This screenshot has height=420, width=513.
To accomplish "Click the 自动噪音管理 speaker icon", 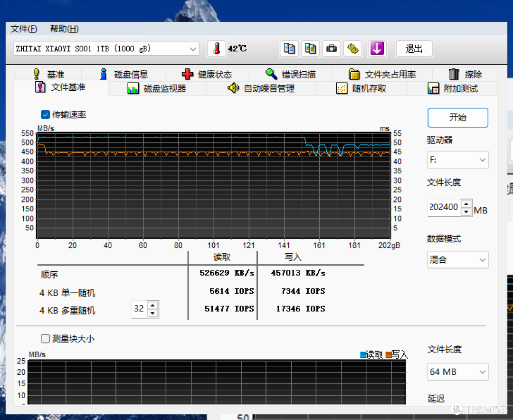I will (233, 88).
